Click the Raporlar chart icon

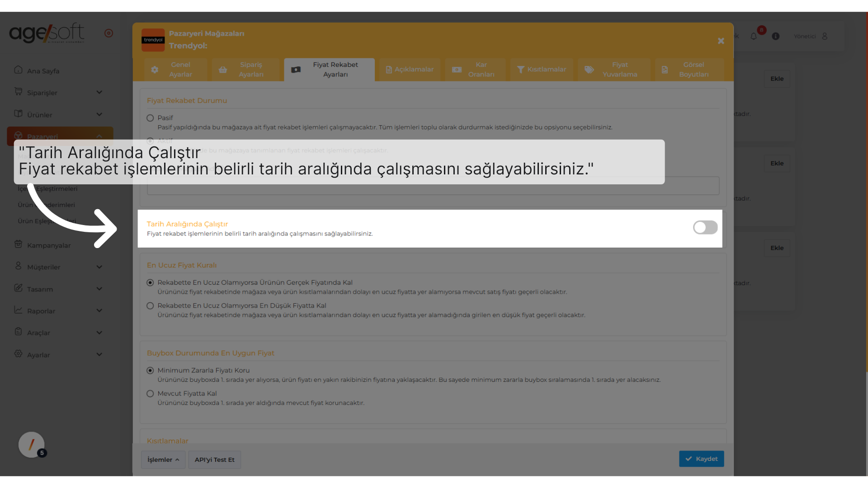pyautogui.click(x=18, y=310)
